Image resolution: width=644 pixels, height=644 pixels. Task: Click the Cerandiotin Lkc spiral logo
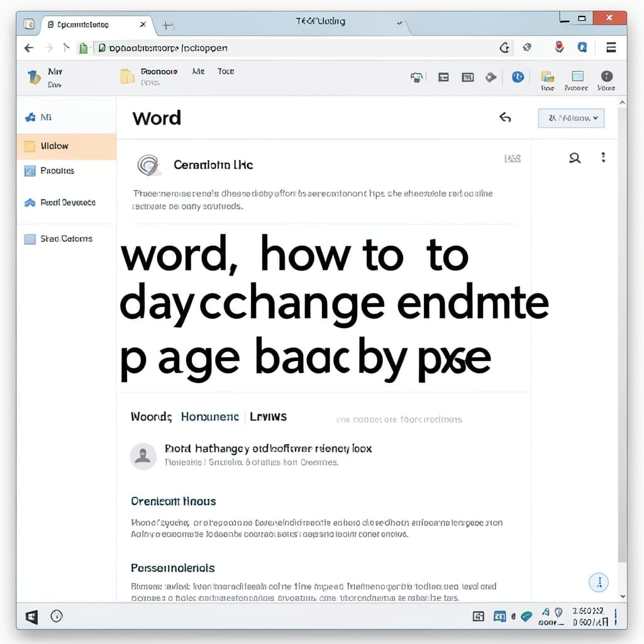click(x=148, y=165)
